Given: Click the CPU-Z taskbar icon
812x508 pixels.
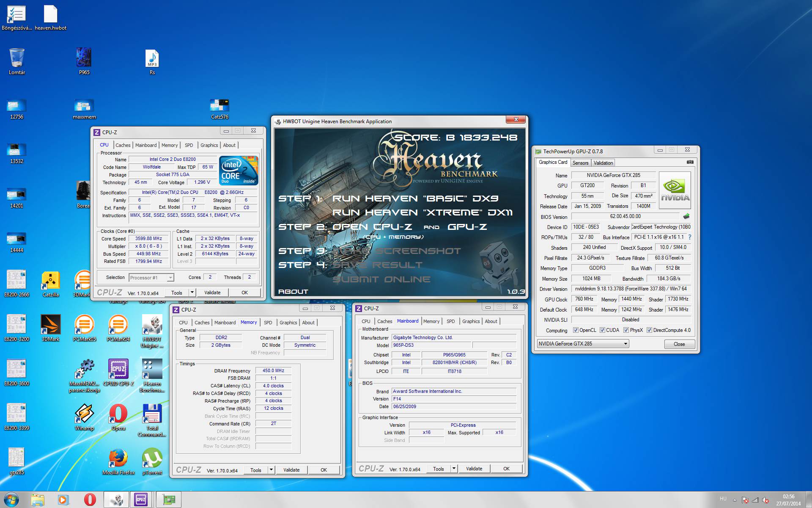Looking at the screenshot, I should (x=141, y=500).
